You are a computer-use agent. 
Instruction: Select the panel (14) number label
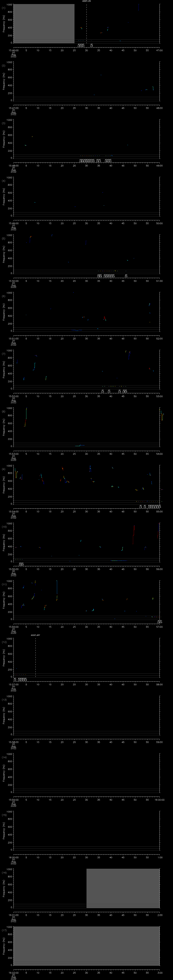pos(4,757)
